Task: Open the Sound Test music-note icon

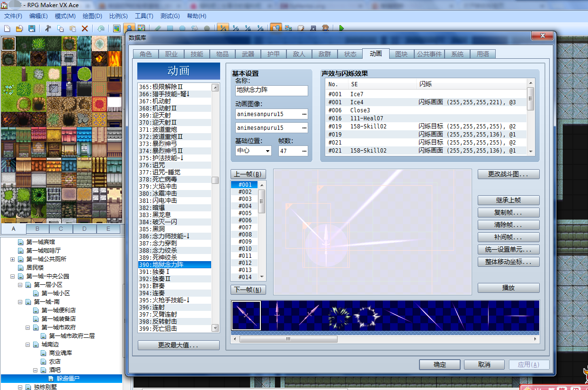Action: click(313, 28)
